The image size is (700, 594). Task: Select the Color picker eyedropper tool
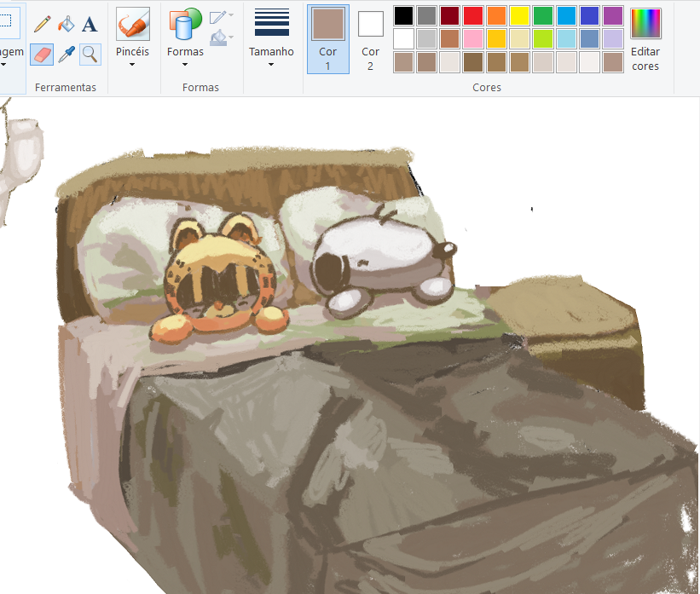(x=66, y=55)
